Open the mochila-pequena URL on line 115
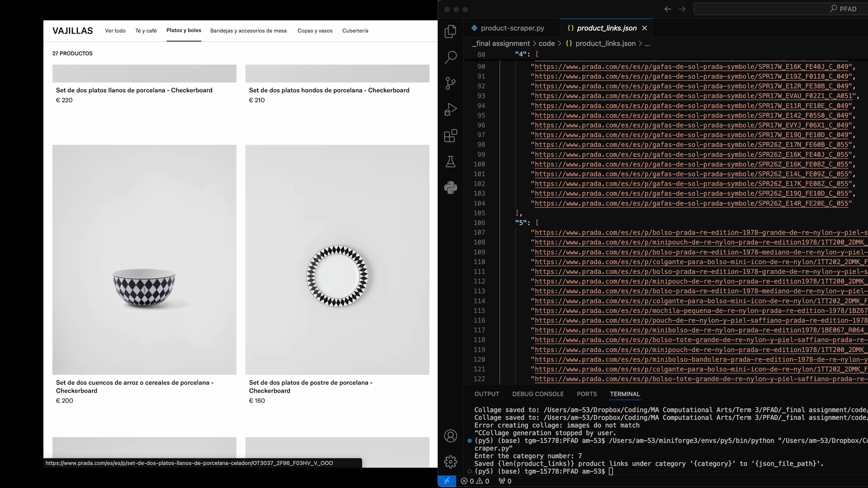Screen dimensions: 868x488 point(701,311)
